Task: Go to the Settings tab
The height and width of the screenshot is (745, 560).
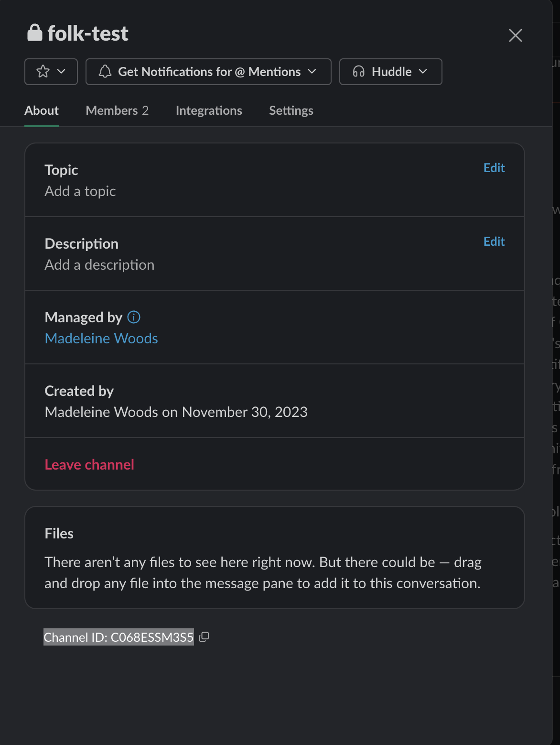Action: 291,110
